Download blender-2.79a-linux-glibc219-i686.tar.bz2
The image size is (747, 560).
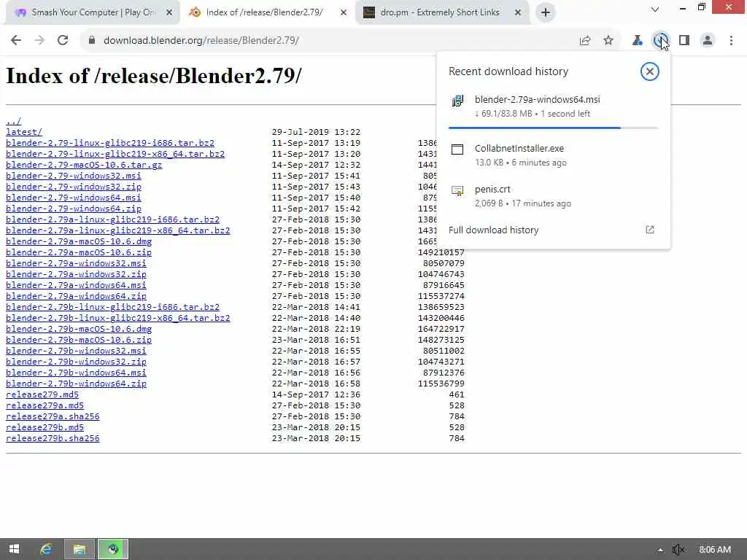coord(113,219)
